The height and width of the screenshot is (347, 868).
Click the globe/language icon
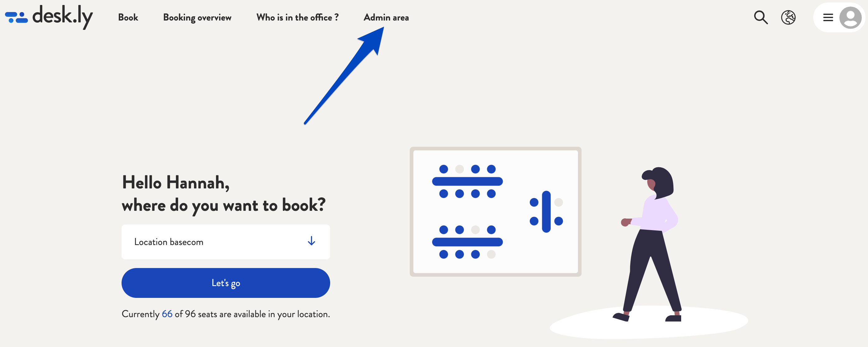pos(788,17)
